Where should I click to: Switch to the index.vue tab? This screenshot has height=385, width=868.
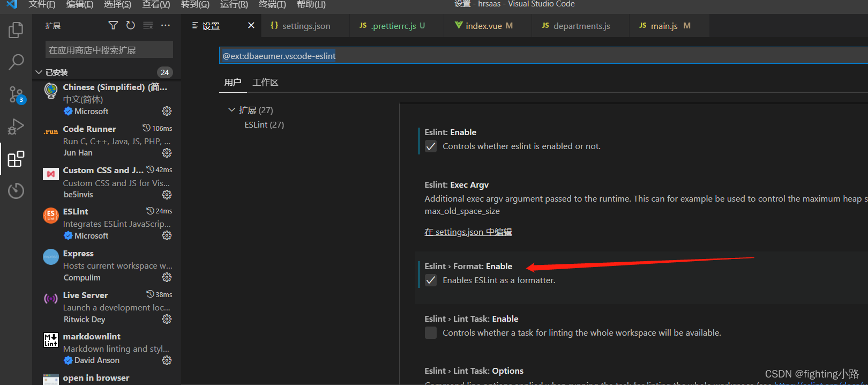coord(488,26)
